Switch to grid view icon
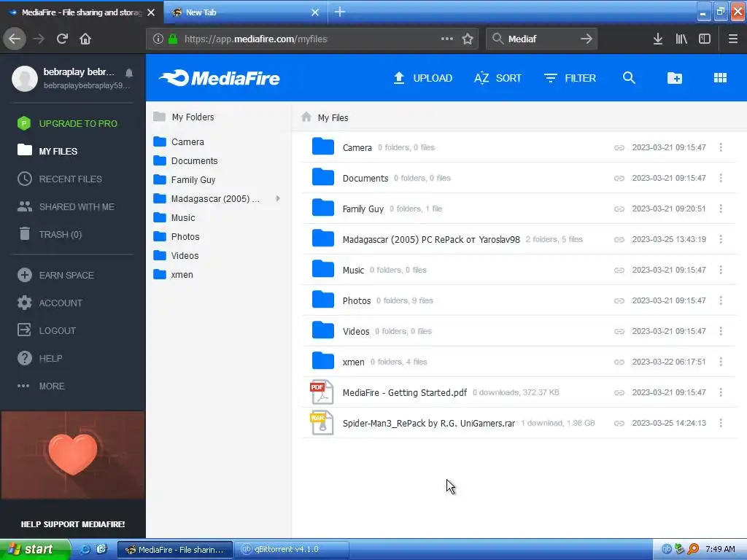The height and width of the screenshot is (560, 747). click(x=720, y=78)
